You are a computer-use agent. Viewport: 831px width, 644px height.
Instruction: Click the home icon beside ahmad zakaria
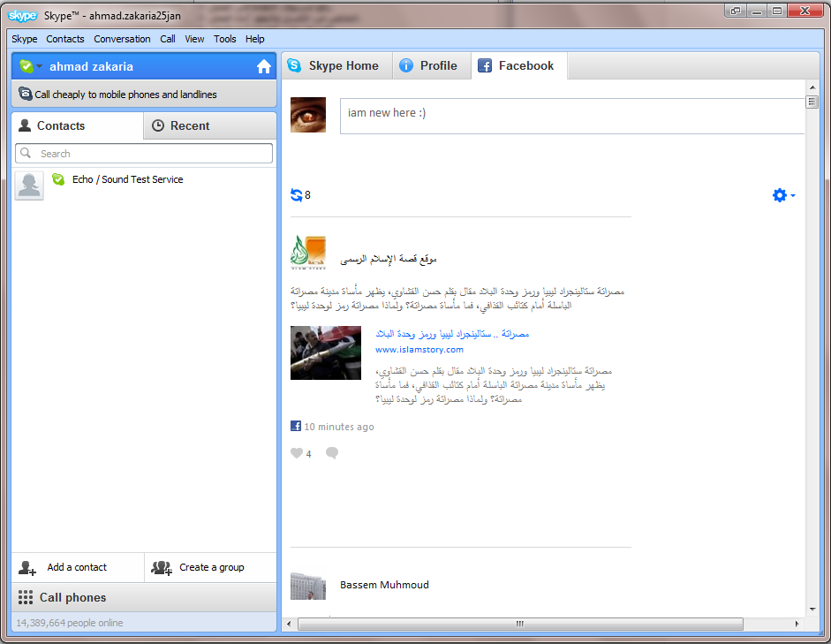(263, 67)
